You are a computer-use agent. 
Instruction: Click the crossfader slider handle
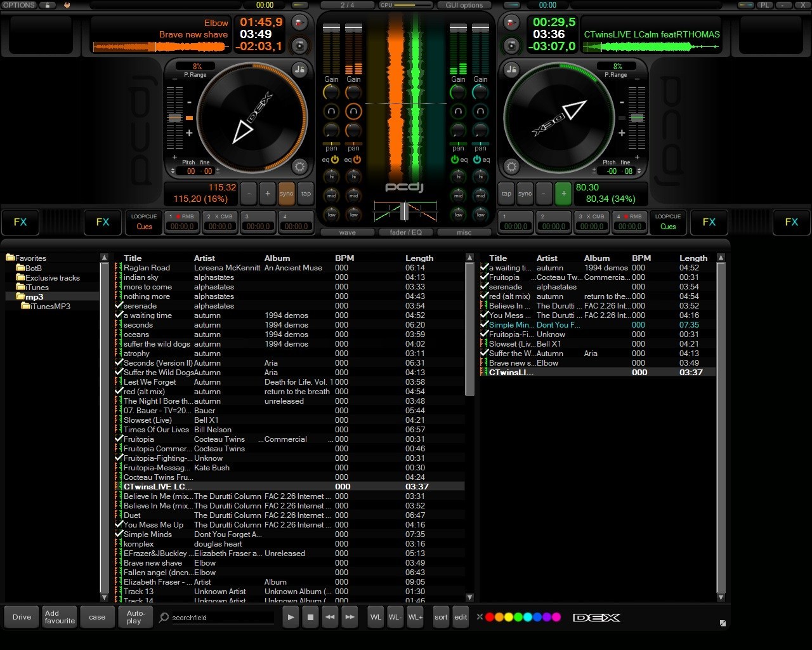[404, 211]
